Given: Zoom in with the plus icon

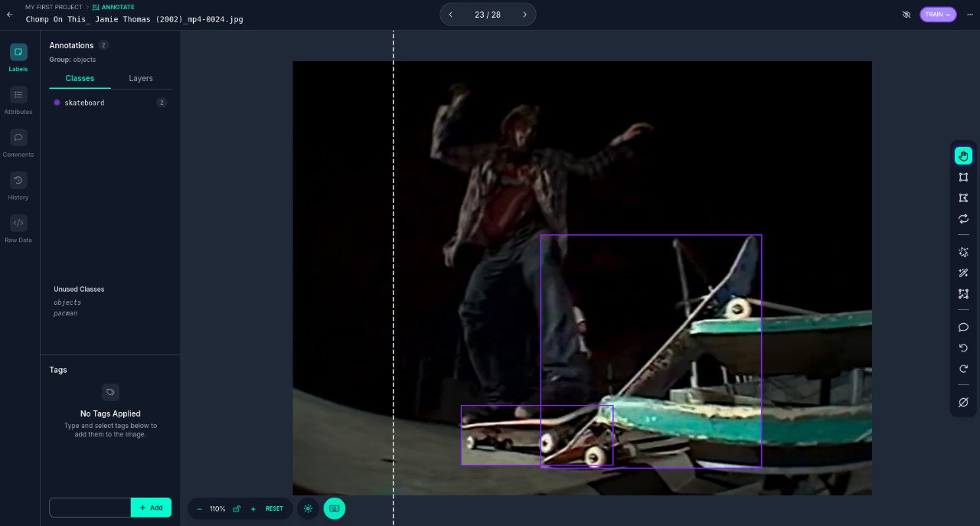Looking at the screenshot, I should pyautogui.click(x=253, y=508).
